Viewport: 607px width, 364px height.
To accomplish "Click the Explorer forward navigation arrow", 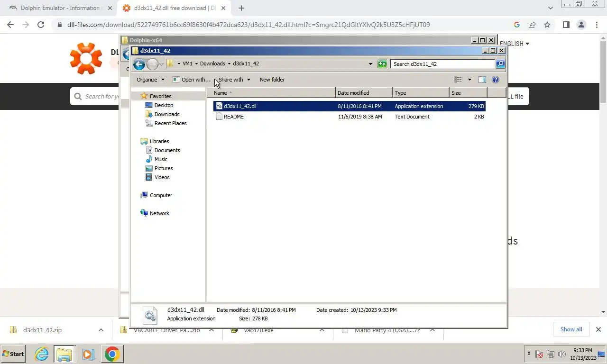I will [x=152, y=64].
